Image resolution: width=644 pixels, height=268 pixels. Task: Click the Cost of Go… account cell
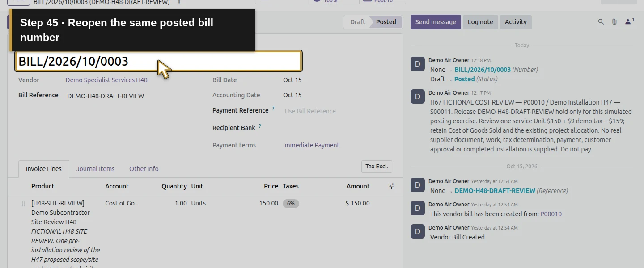tap(123, 203)
